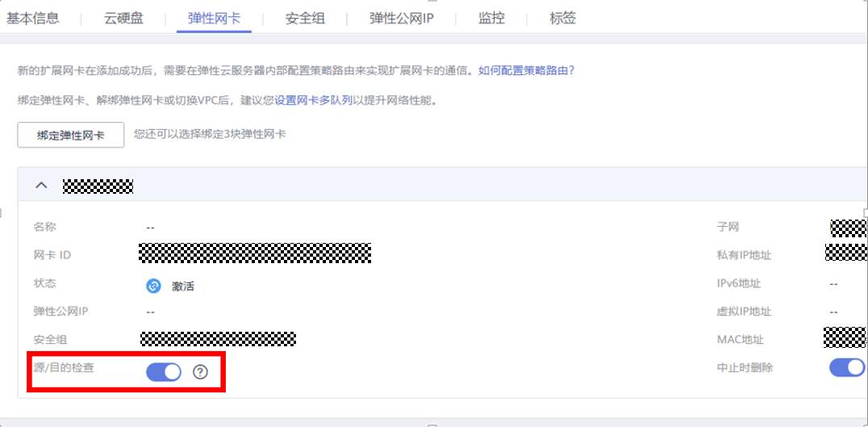Switch to the 基本信息 tab
The width and height of the screenshot is (868, 427).
click(32, 19)
